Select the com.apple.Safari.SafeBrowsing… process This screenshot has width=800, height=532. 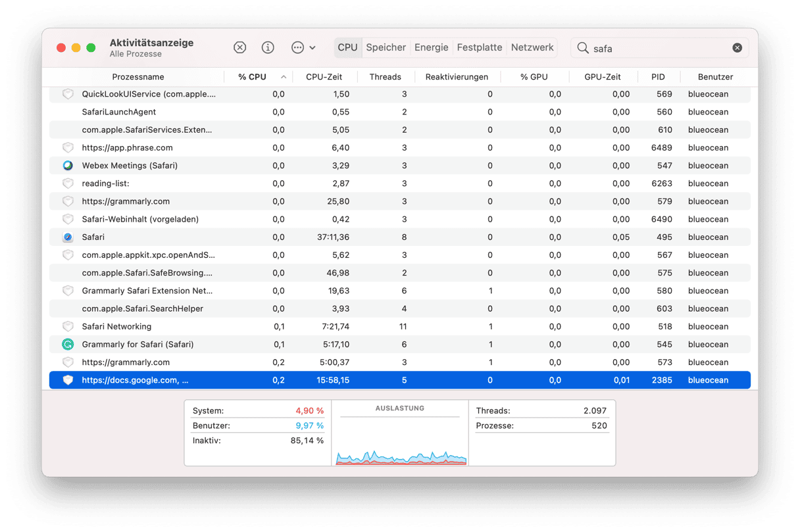[x=147, y=273]
